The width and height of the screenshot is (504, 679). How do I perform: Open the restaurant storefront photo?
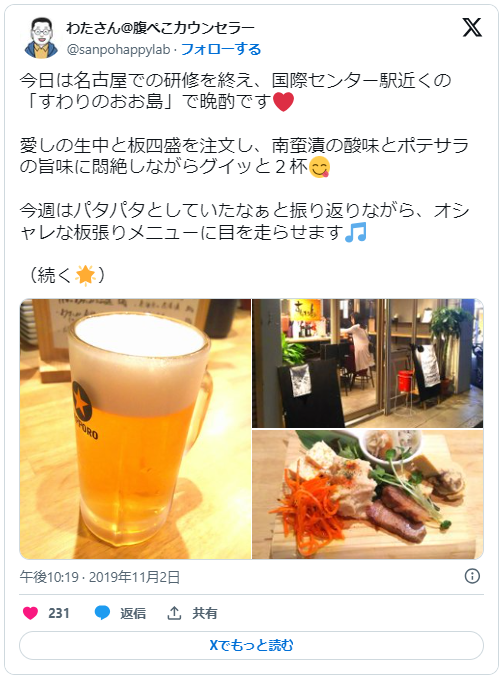[x=368, y=363]
